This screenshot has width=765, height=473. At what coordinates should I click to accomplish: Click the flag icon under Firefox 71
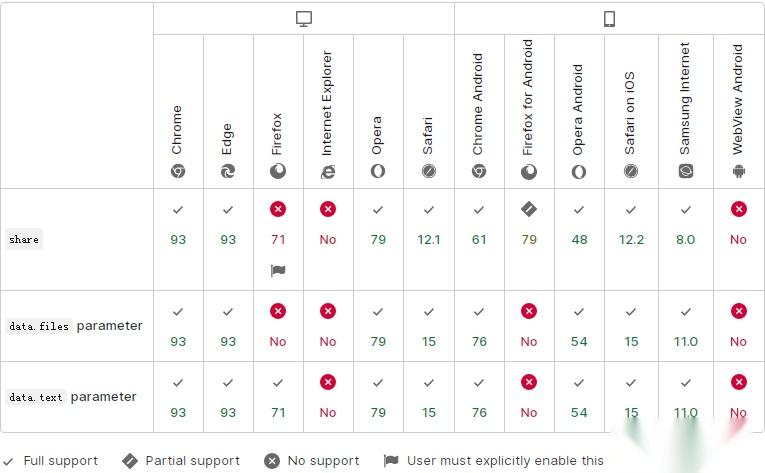278,270
